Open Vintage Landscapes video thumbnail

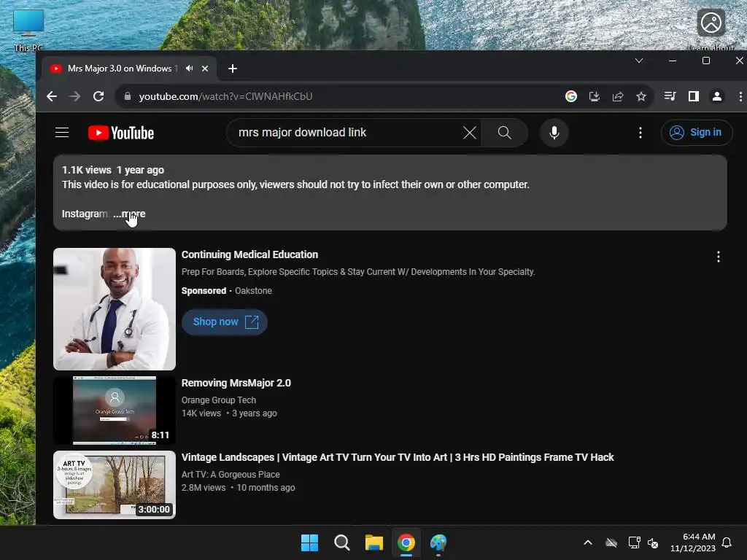(x=115, y=485)
